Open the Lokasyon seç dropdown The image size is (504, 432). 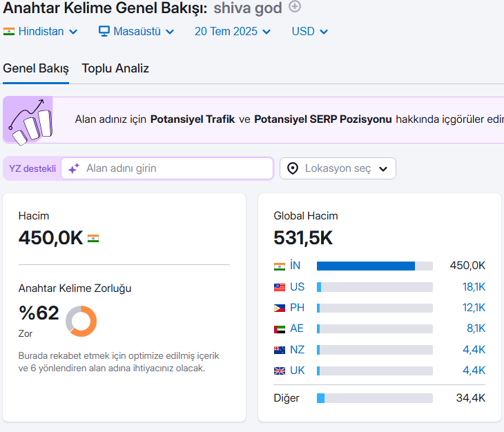pyautogui.click(x=338, y=168)
